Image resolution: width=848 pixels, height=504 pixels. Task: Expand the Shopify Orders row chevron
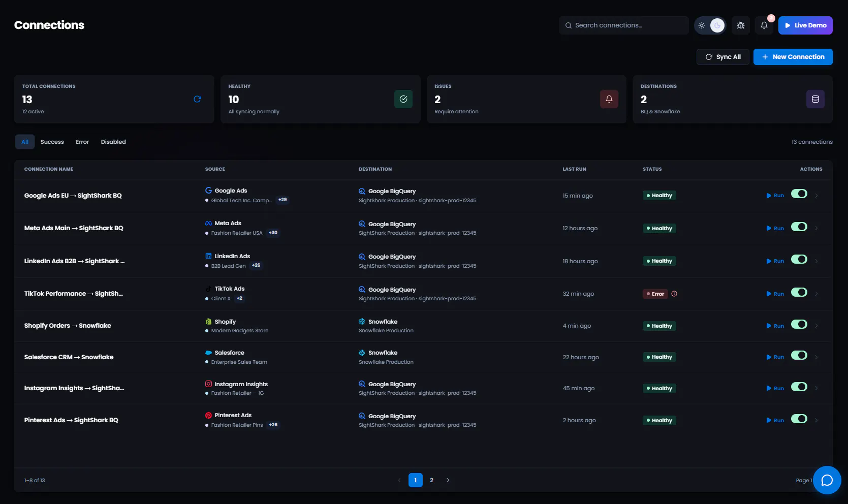816,326
